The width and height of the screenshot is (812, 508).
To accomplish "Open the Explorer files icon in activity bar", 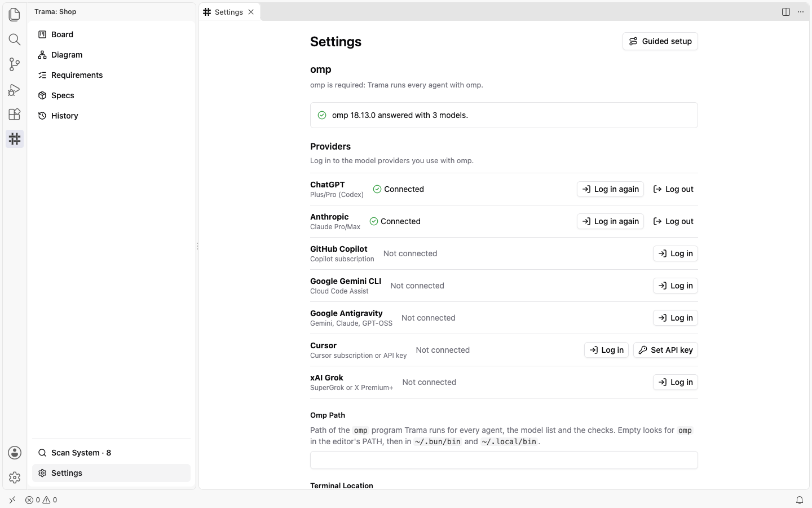I will [x=15, y=15].
